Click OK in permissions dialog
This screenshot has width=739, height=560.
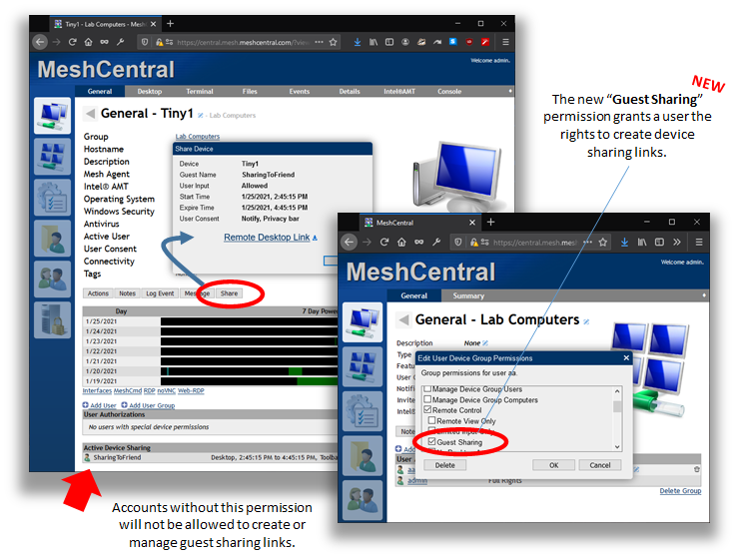click(x=554, y=465)
